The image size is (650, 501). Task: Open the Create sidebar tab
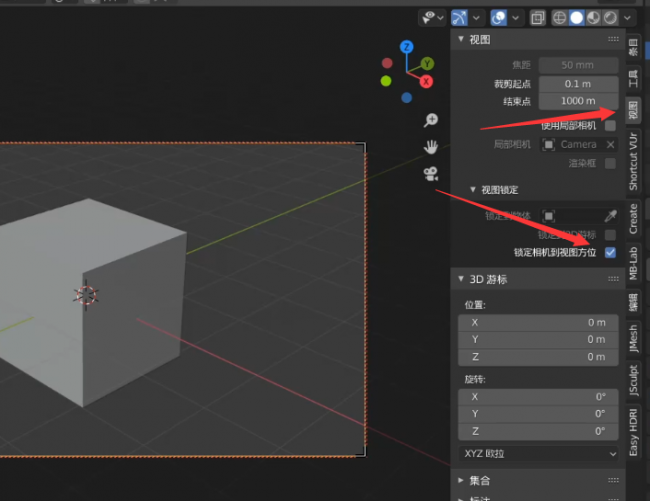pos(633,218)
